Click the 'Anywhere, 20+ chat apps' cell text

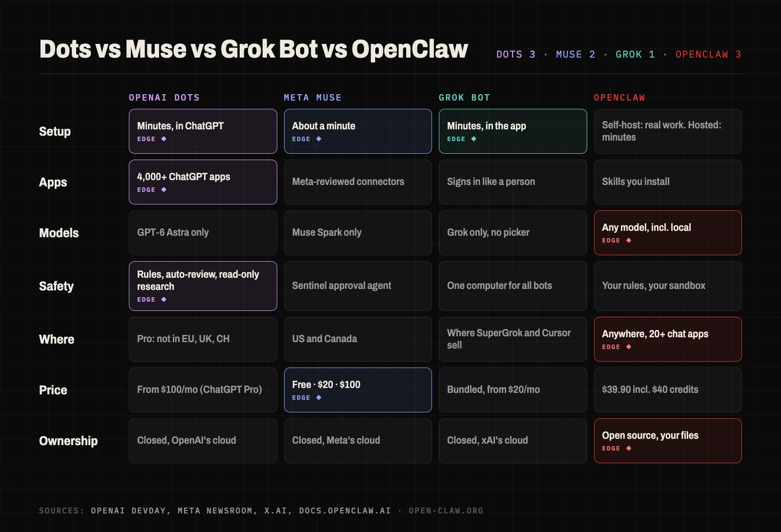655,334
